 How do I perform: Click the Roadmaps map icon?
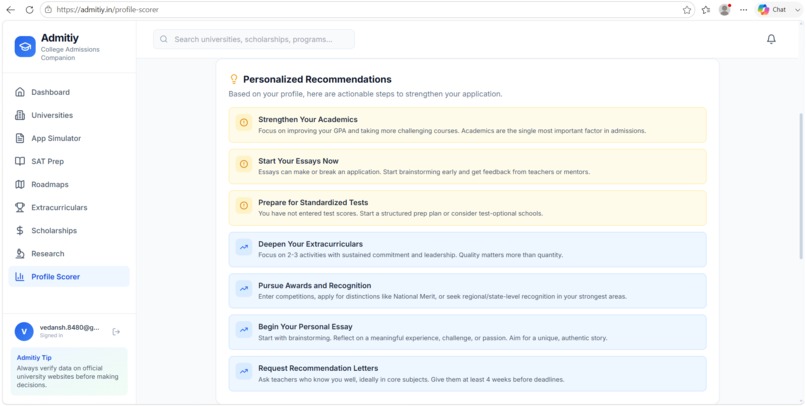pos(20,184)
